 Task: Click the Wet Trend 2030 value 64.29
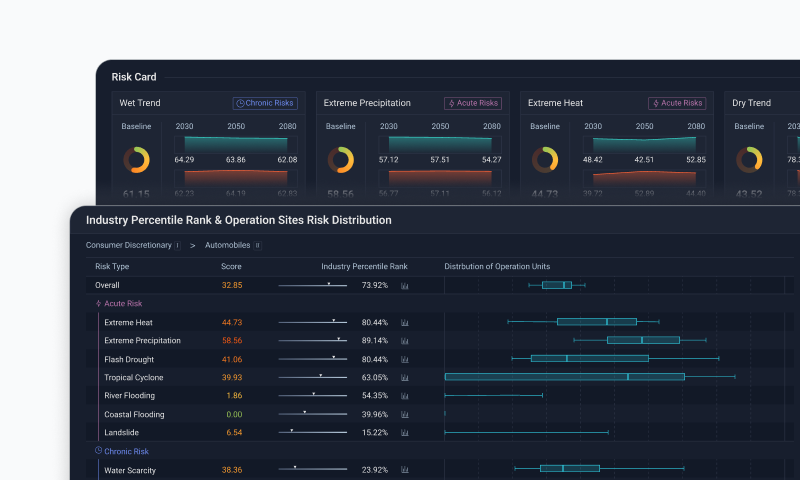coord(184,160)
